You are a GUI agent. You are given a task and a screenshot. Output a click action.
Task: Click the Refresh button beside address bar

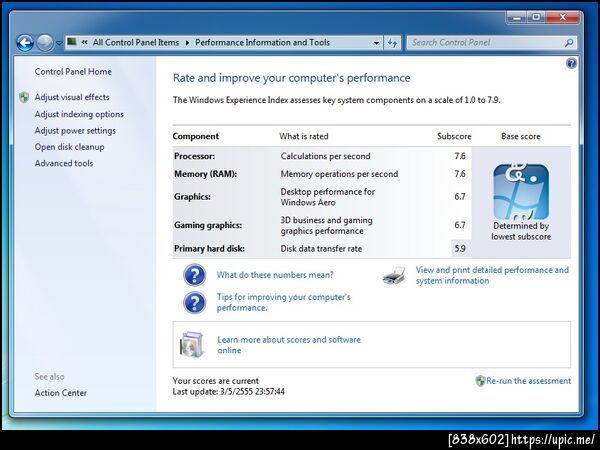[x=392, y=43]
